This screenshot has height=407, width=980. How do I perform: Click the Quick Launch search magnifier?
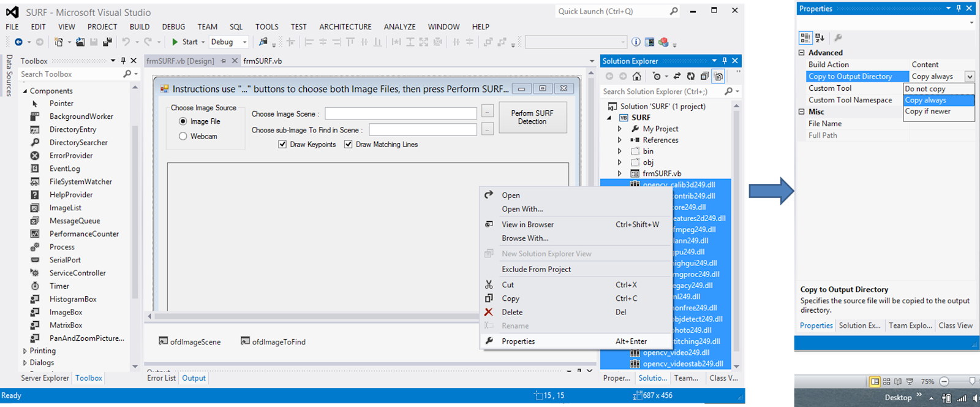click(x=674, y=11)
